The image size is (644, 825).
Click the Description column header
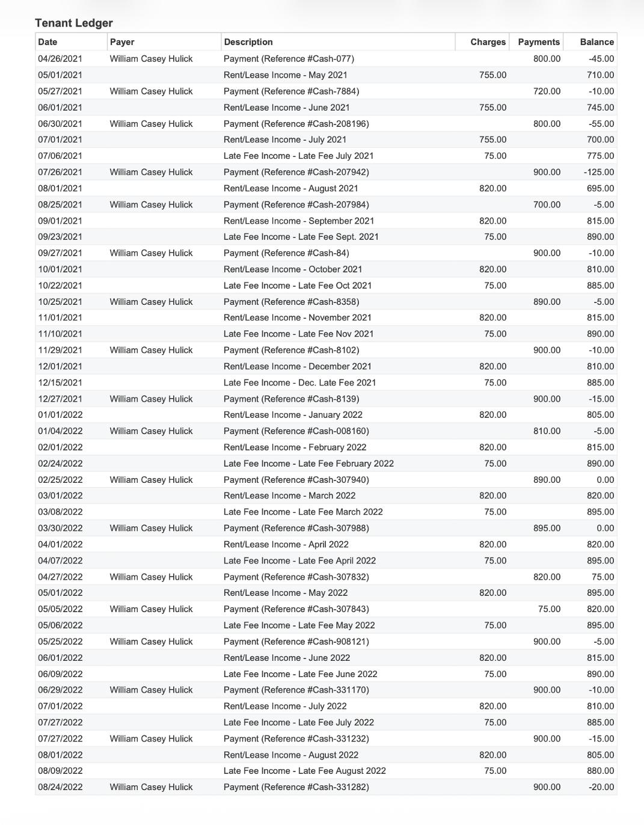tap(248, 42)
